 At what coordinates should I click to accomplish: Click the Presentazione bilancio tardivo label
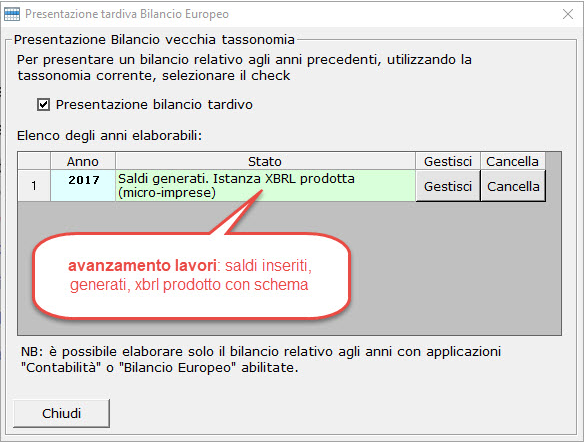(154, 104)
